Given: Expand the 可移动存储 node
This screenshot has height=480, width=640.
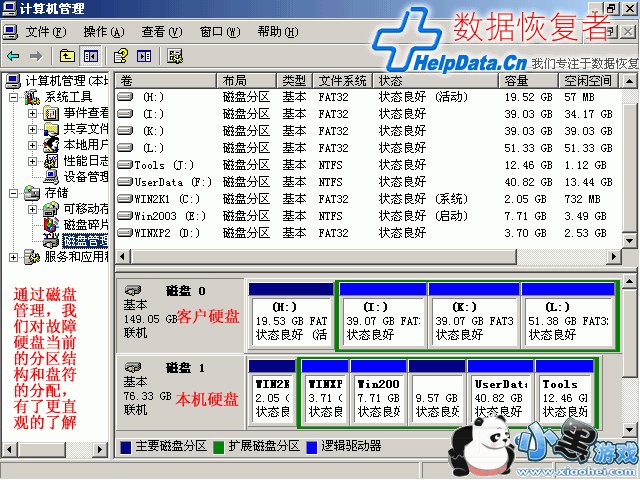Looking at the screenshot, I should point(33,209).
